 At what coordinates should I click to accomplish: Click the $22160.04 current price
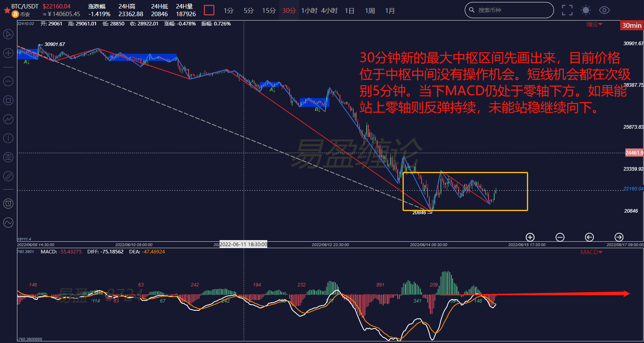coord(57,6)
